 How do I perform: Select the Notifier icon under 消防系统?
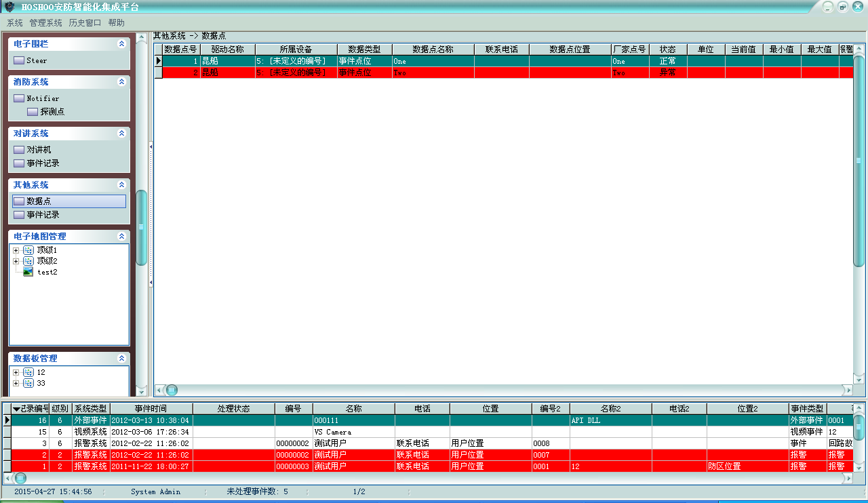[19, 98]
